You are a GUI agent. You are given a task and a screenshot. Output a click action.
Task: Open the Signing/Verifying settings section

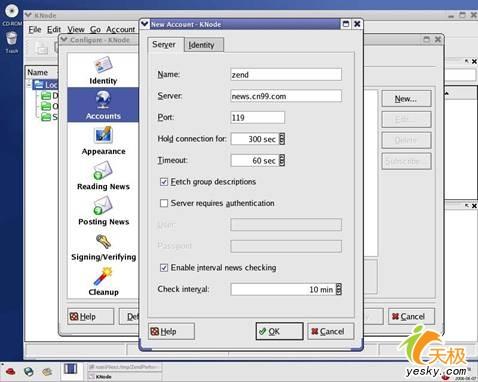[x=104, y=247]
